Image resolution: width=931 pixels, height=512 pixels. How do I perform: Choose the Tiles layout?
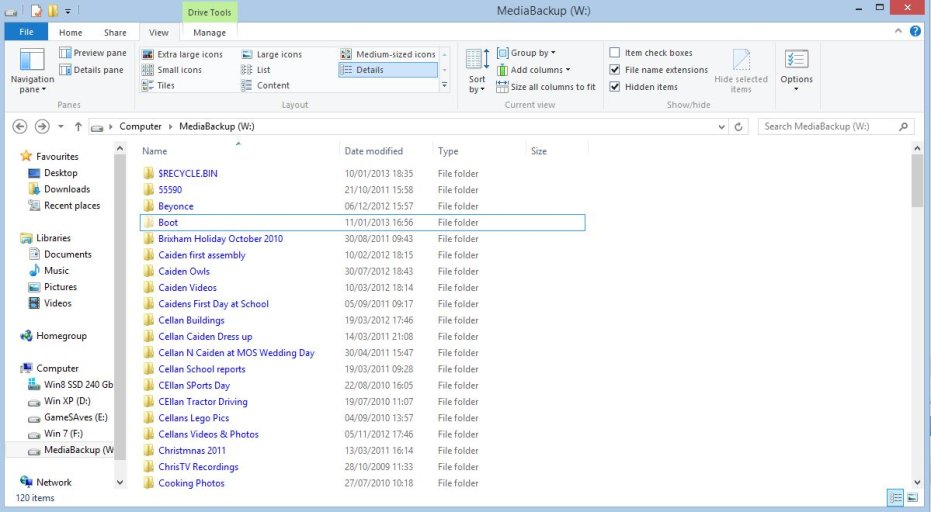159,85
